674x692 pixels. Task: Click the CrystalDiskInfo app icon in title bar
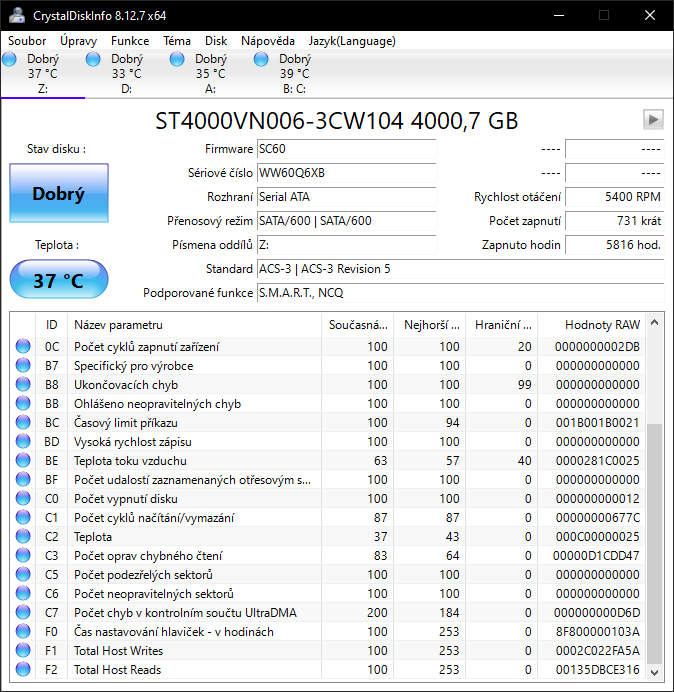click(16, 15)
